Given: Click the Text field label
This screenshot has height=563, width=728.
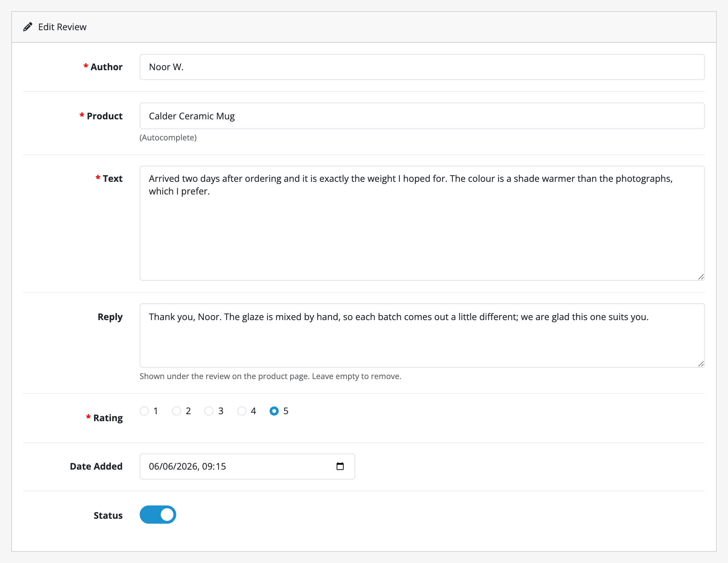Looking at the screenshot, I should coord(113,179).
